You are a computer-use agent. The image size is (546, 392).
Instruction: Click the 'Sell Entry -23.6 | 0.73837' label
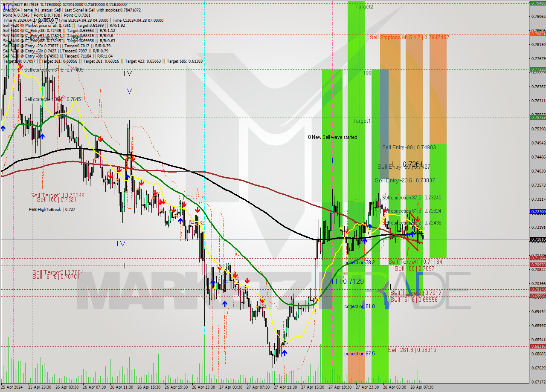(405, 181)
